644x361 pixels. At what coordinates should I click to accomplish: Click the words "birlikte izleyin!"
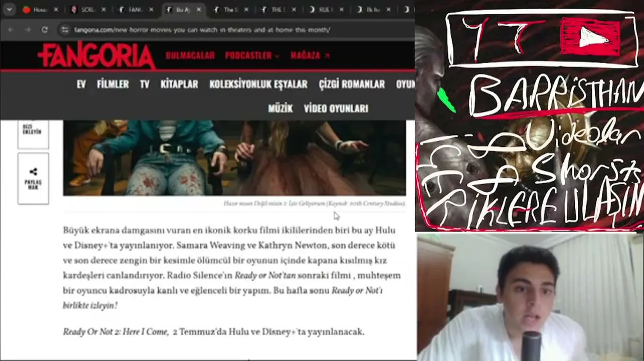90,305
